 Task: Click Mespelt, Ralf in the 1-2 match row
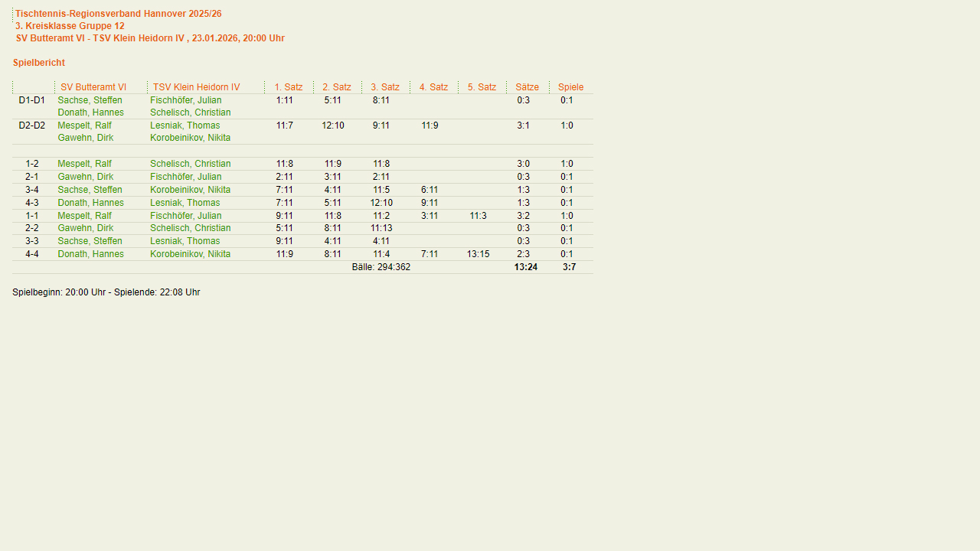coord(84,164)
